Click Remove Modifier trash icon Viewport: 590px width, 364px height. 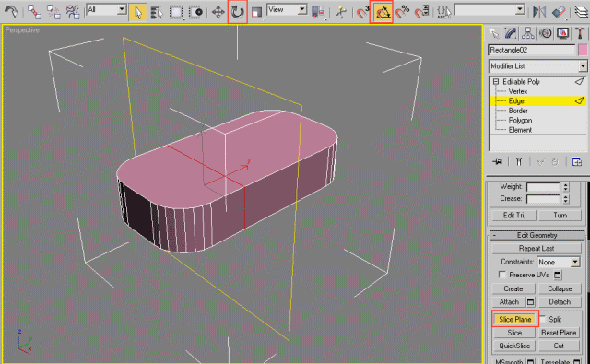point(555,161)
